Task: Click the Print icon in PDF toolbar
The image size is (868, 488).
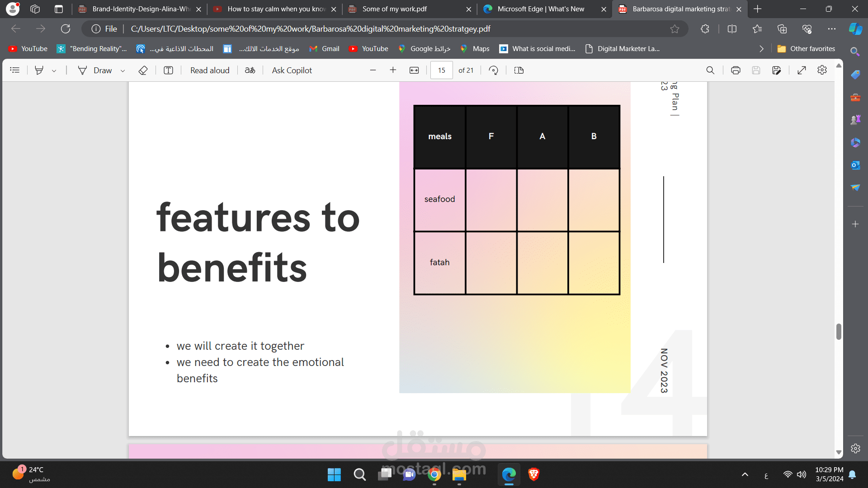Action: [736, 70]
